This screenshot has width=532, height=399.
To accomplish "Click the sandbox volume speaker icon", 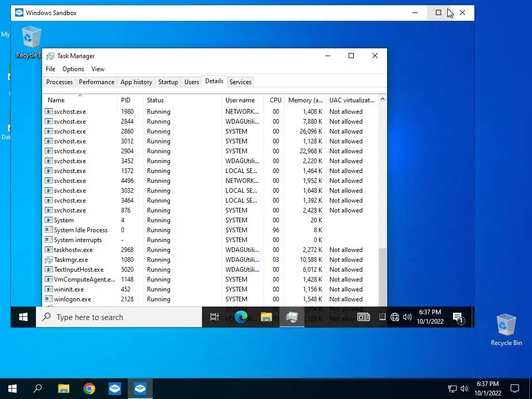I will click(x=407, y=317).
